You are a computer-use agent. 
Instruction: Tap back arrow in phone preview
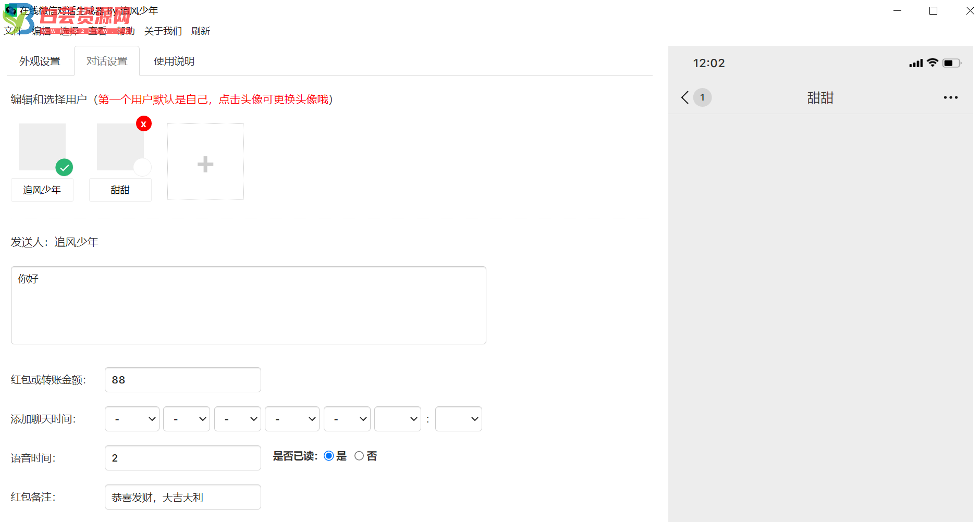tap(685, 97)
